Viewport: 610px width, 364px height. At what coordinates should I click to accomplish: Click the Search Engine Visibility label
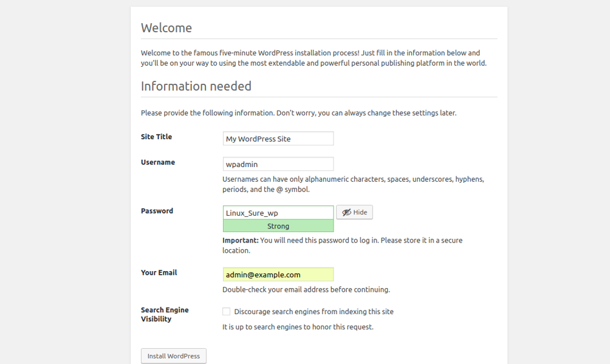pos(165,314)
